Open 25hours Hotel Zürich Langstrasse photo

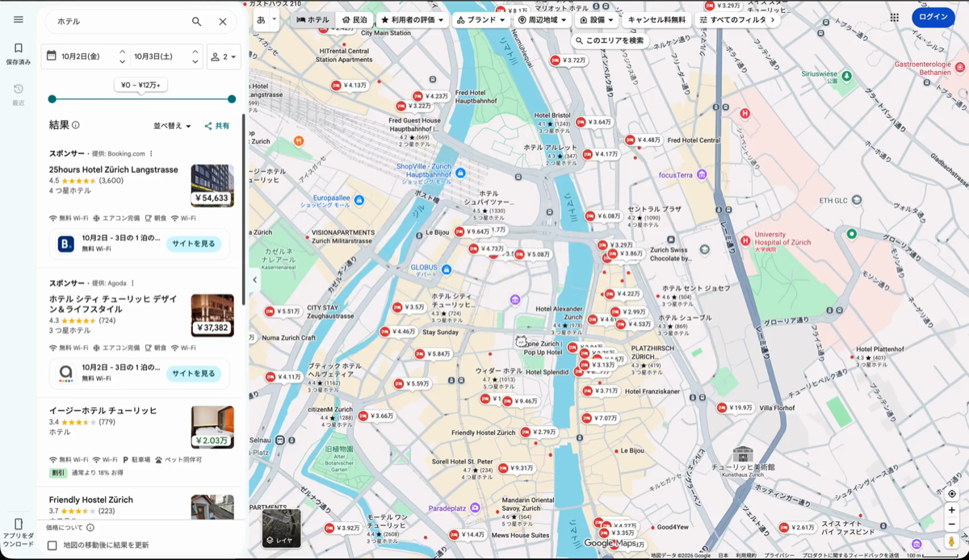pos(212,186)
